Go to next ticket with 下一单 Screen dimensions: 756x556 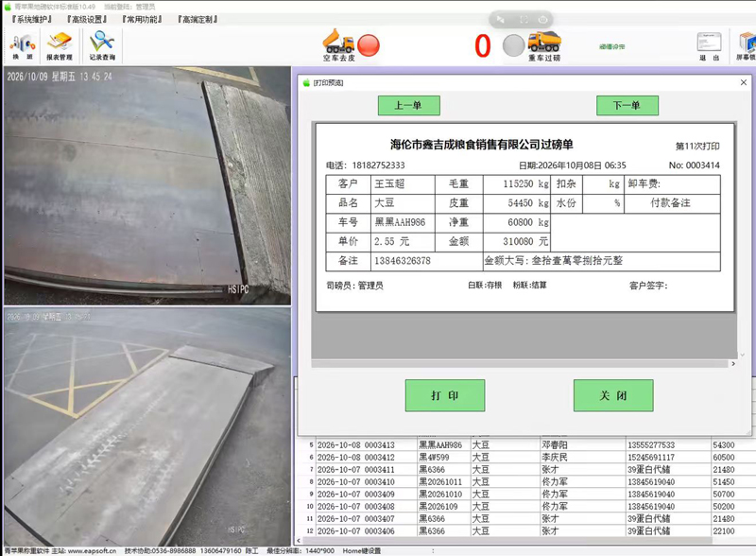tap(627, 105)
